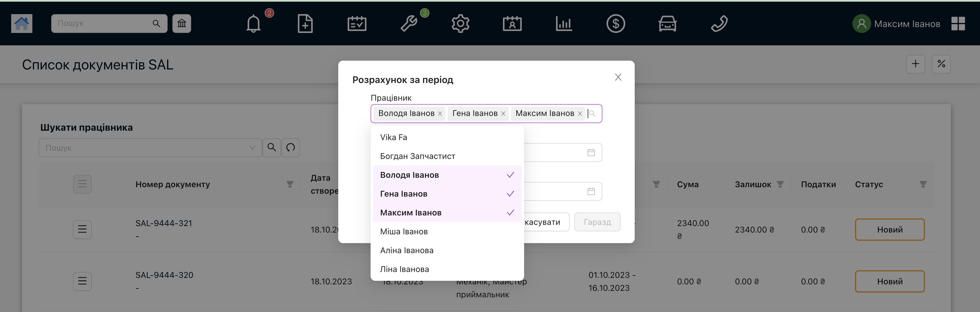The height and width of the screenshot is (312, 980).
Task: Select Міша Іванов from the employee list
Action: pyautogui.click(x=404, y=232)
